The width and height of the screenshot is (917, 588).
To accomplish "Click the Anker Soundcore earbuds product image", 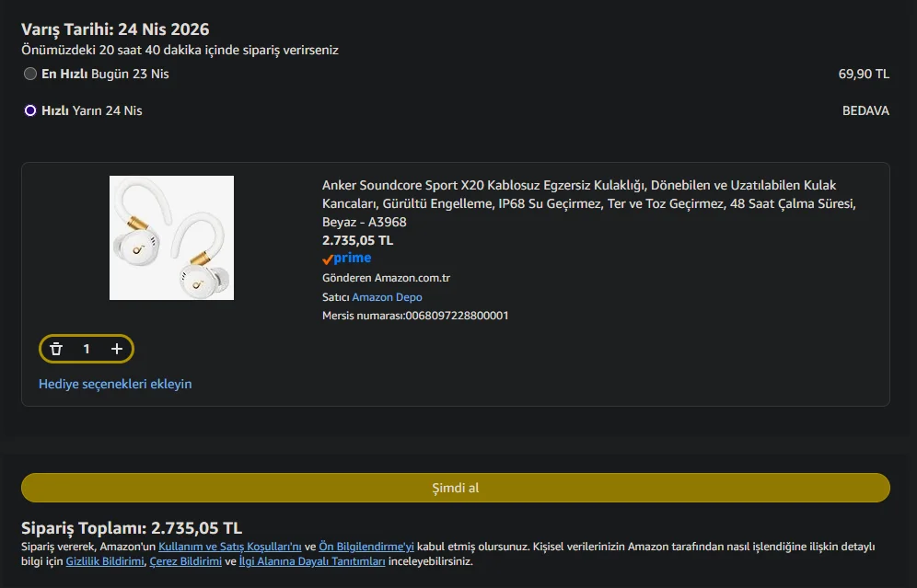I will tap(171, 237).
